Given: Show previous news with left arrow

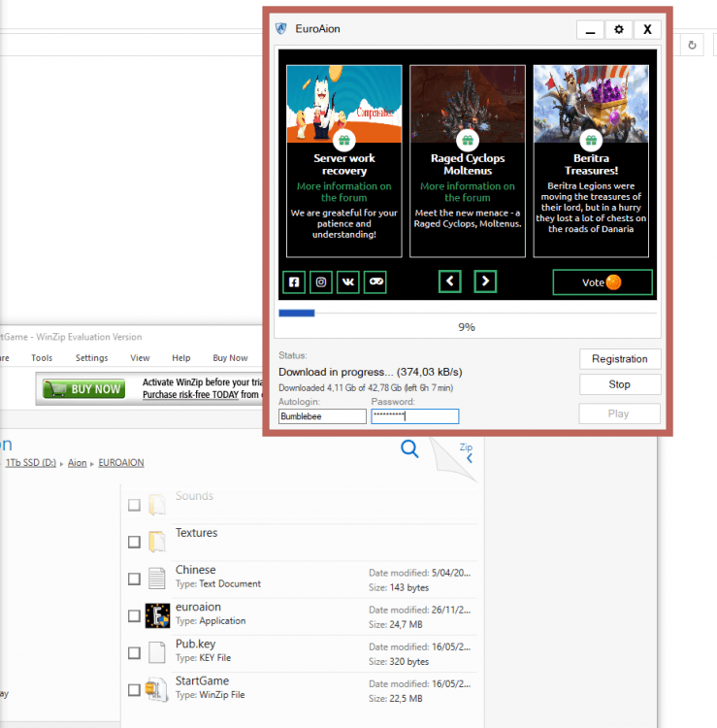Looking at the screenshot, I should 449,281.
